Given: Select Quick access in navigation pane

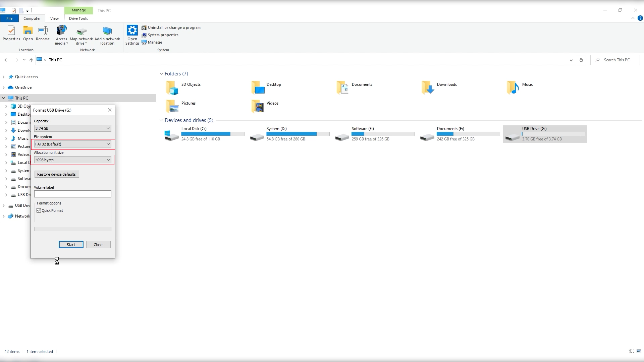Looking at the screenshot, I should pos(26,77).
